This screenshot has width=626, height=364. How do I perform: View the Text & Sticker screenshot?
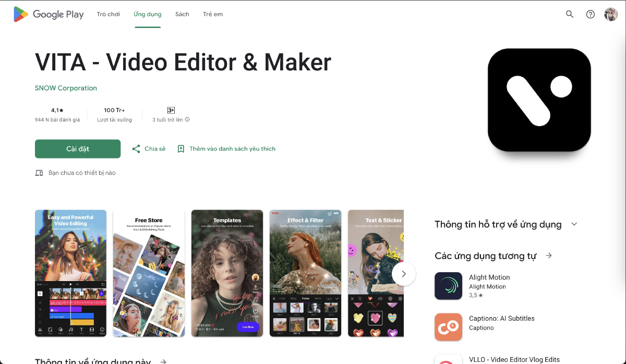pos(376,273)
